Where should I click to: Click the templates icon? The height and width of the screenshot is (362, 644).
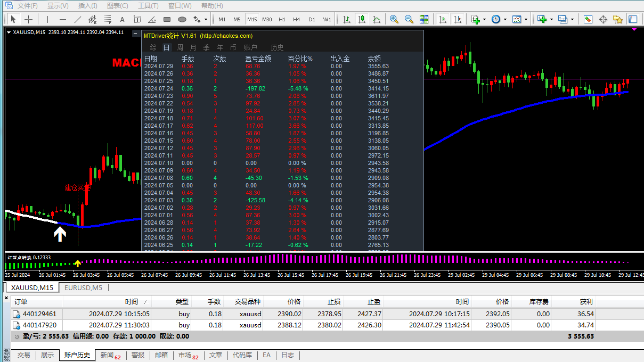pyautogui.click(x=517, y=19)
